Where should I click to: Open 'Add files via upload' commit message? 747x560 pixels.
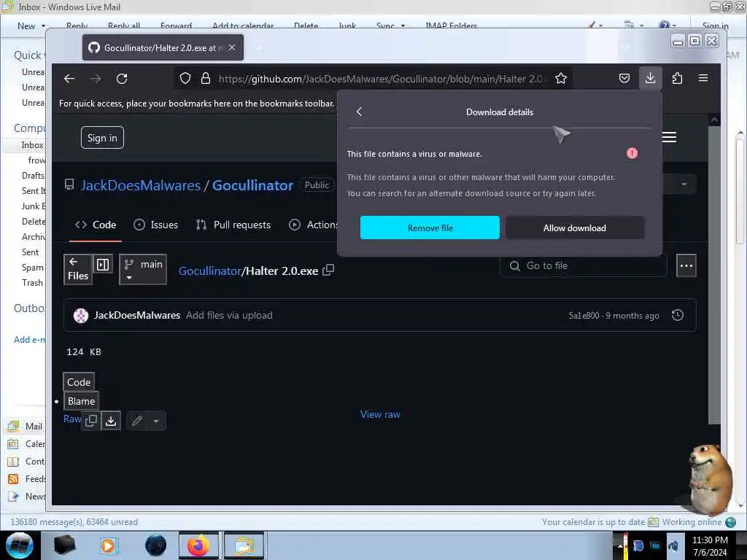click(229, 315)
